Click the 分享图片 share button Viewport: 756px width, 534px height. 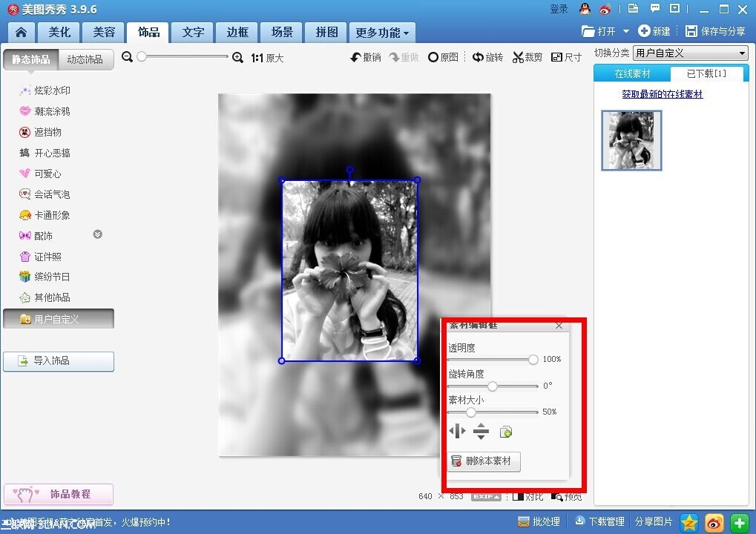(x=654, y=521)
